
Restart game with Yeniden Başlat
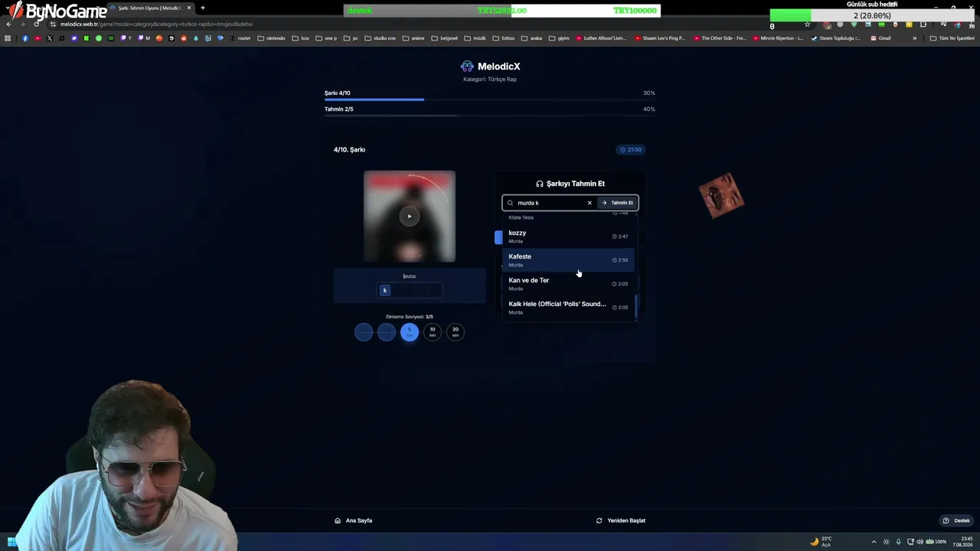click(x=621, y=520)
